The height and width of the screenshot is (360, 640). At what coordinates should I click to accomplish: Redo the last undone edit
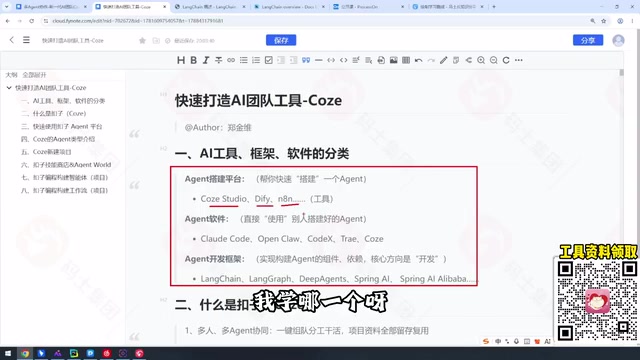[431, 60]
